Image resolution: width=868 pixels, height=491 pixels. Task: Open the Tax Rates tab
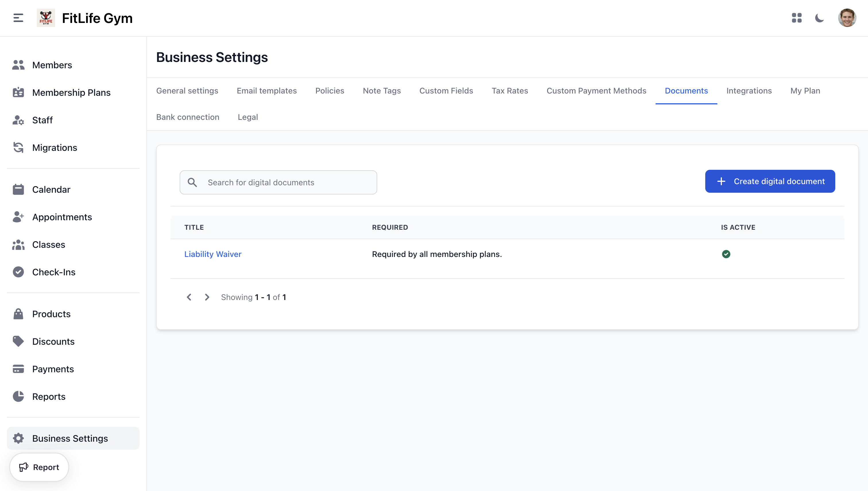pyautogui.click(x=509, y=90)
